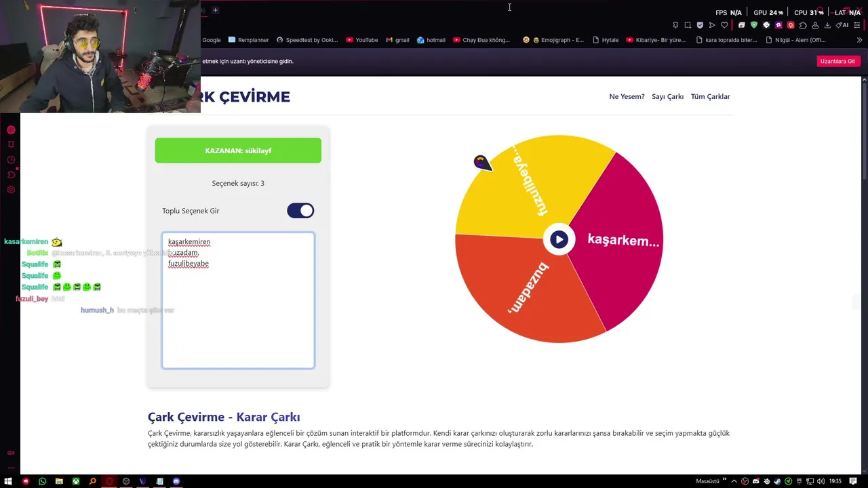Image resolution: width=868 pixels, height=488 pixels.
Task: Open the AI assistant icon
Action: (842, 25)
